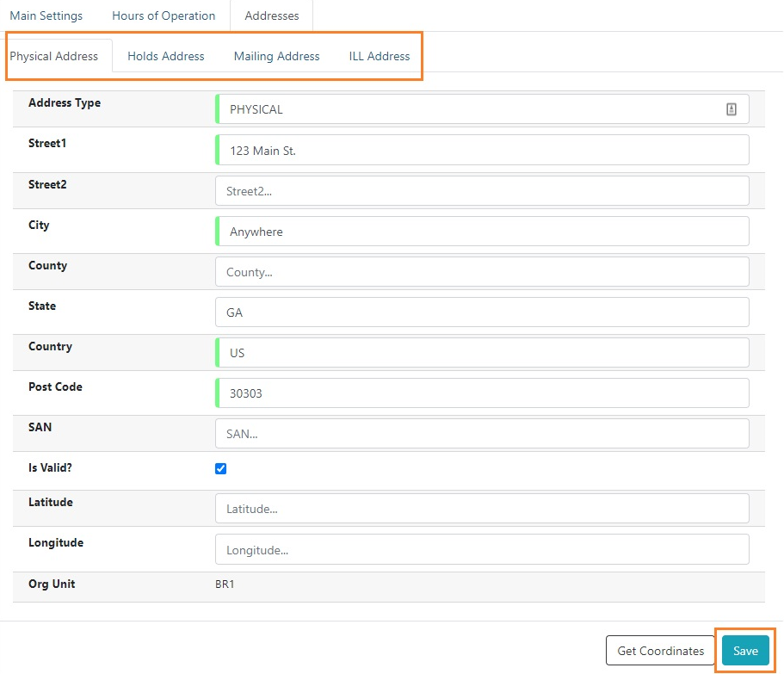Click into the empty Street2 field

click(x=482, y=191)
